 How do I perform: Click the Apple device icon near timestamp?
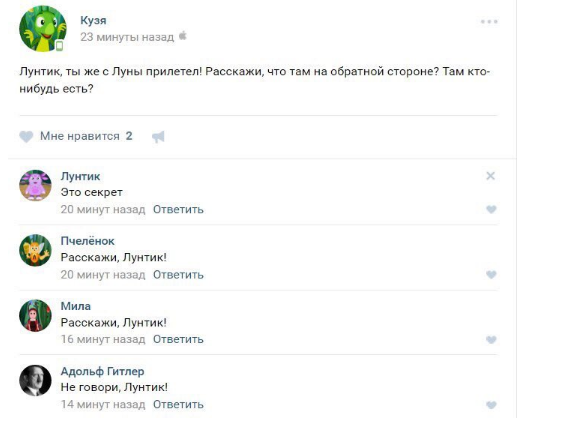[x=183, y=36]
